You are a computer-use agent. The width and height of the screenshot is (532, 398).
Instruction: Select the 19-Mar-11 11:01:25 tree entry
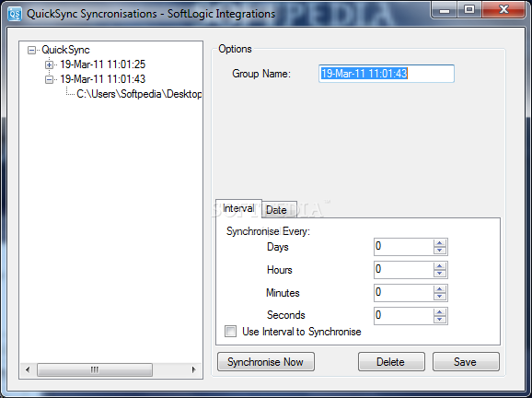[x=102, y=64]
